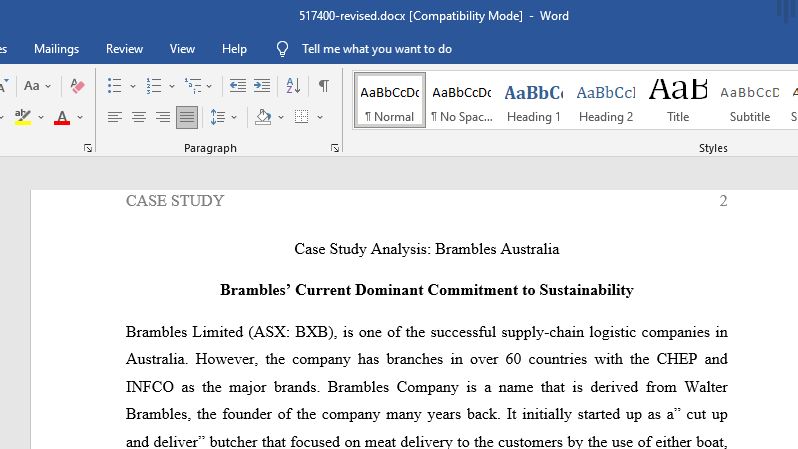798x449 pixels.
Task: Open the Paragraph settings dialog launcher
Action: (x=334, y=148)
